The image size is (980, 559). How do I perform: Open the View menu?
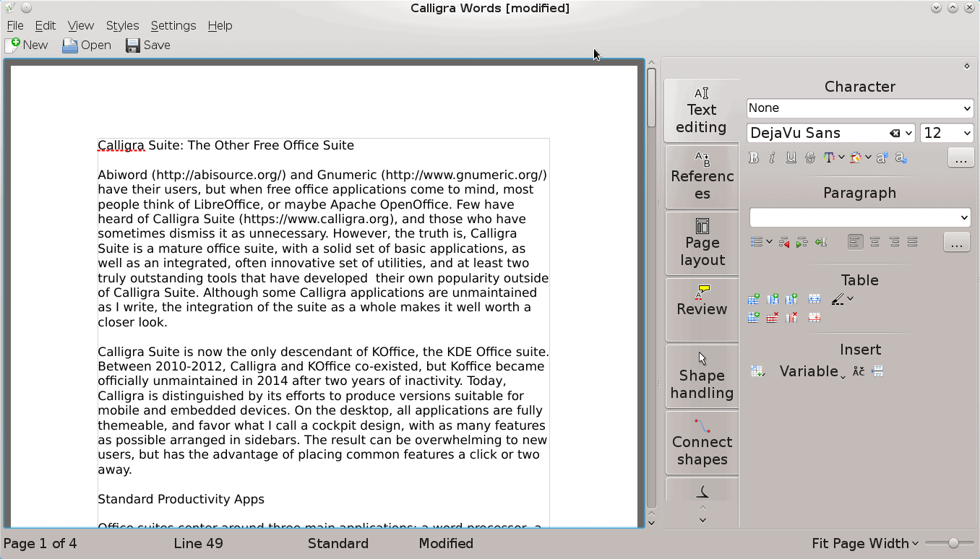coord(81,25)
